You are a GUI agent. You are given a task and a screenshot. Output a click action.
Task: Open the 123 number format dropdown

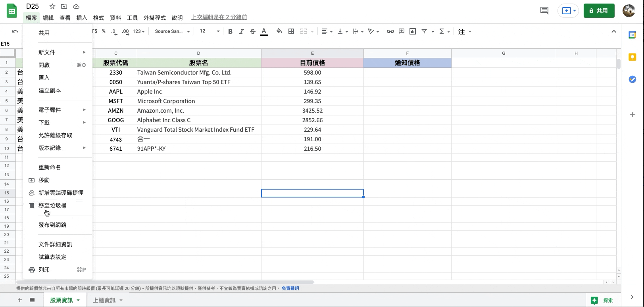[138, 31]
